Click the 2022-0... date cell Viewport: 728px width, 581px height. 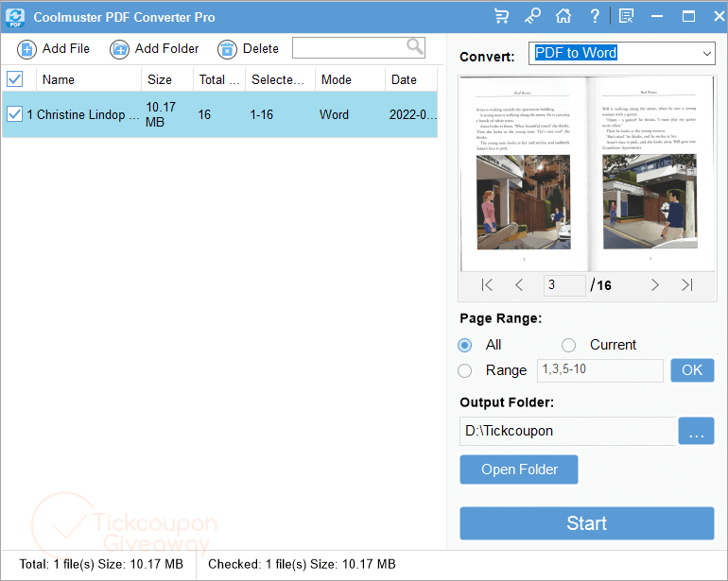pyautogui.click(x=413, y=114)
